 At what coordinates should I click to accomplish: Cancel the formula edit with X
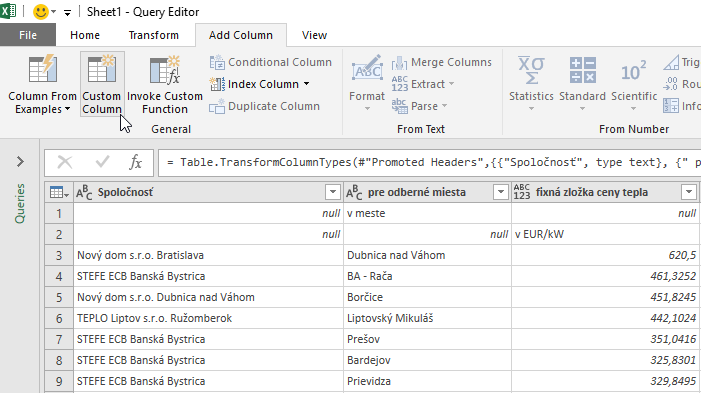point(65,162)
